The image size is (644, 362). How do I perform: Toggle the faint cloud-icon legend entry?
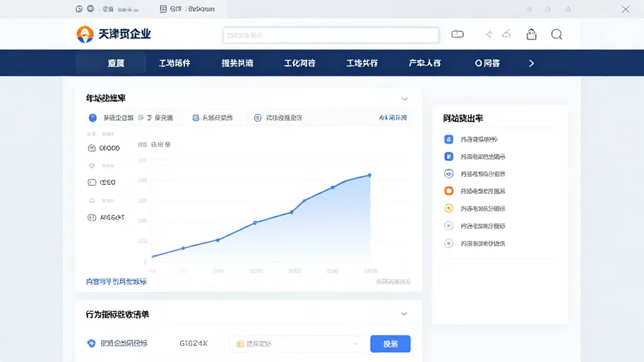102,201
